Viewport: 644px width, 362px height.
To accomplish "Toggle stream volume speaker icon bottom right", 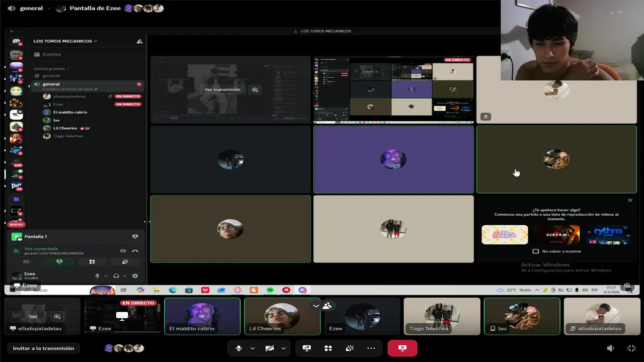I will [610, 348].
